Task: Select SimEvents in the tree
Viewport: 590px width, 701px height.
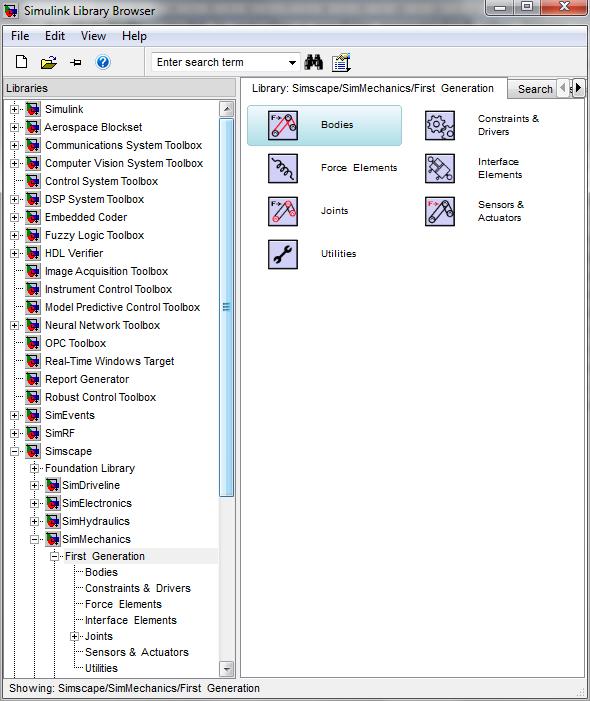Action: [70, 415]
